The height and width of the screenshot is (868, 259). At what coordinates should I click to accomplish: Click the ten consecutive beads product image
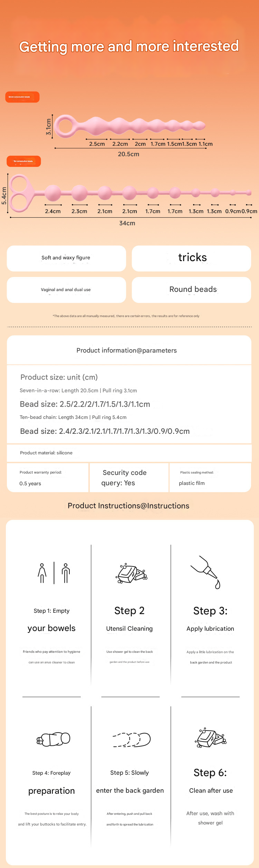point(129,192)
